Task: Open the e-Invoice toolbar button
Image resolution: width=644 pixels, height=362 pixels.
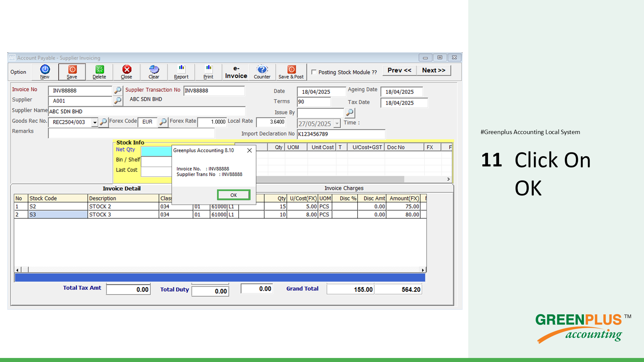Action: pyautogui.click(x=236, y=72)
